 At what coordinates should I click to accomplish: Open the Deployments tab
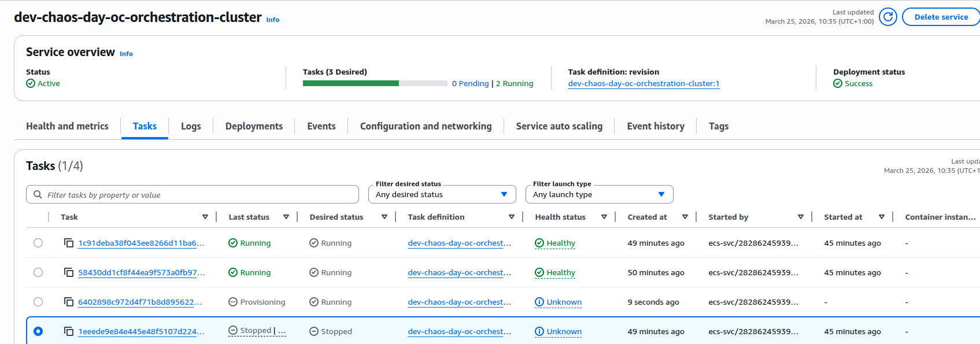[x=254, y=126]
